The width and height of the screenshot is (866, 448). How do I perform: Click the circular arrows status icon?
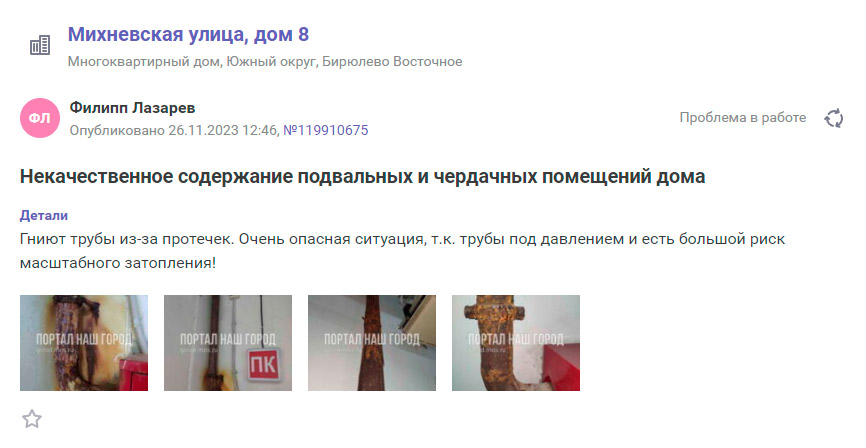834,118
